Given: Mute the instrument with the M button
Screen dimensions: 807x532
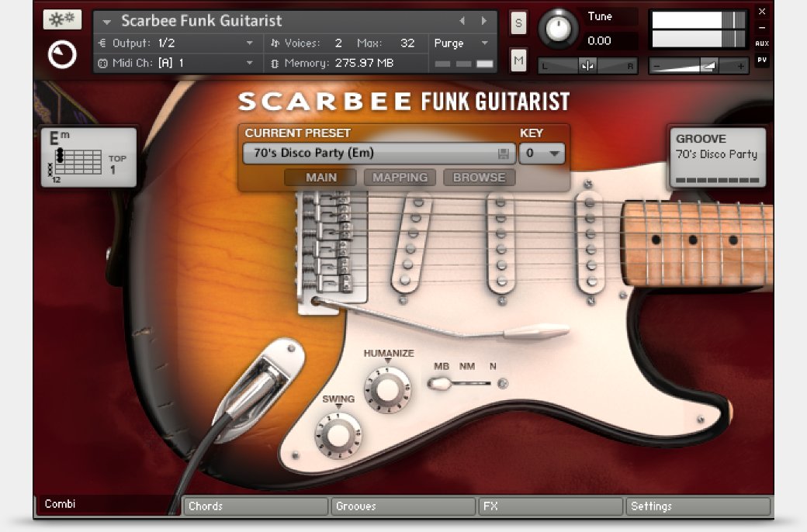Looking at the screenshot, I should pos(518,60).
